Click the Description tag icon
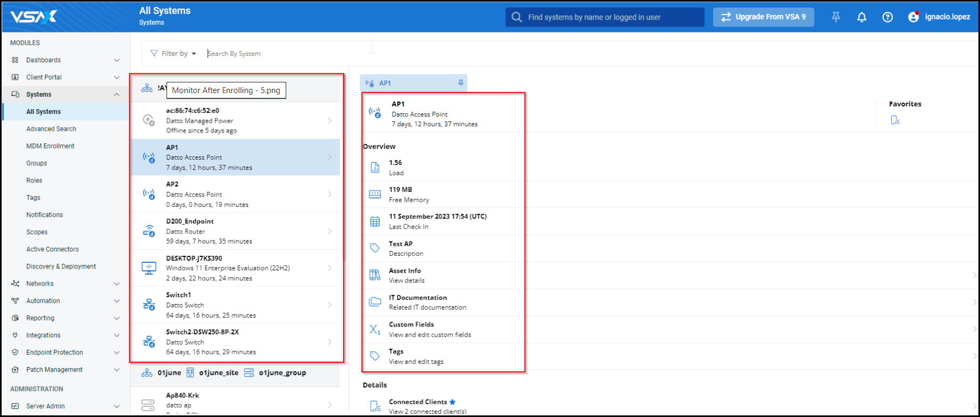This screenshot has width=980, height=417. coord(375,248)
